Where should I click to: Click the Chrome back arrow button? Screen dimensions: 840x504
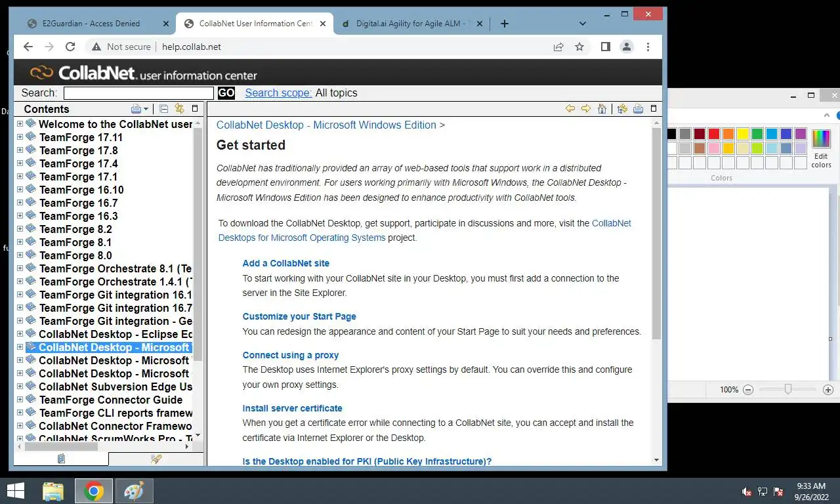coord(28,47)
